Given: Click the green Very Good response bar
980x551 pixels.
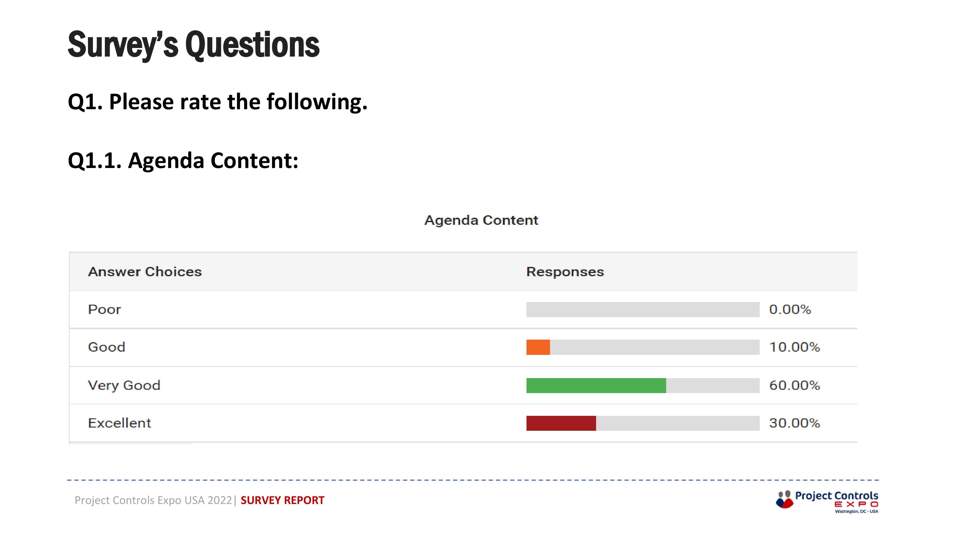Looking at the screenshot, I should click(x=596, y=386).
